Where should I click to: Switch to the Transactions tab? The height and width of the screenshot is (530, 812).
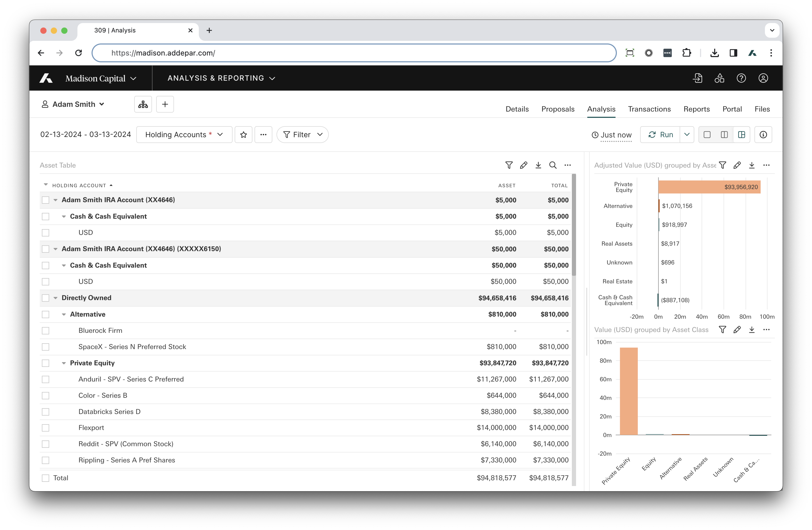[649, 109]
